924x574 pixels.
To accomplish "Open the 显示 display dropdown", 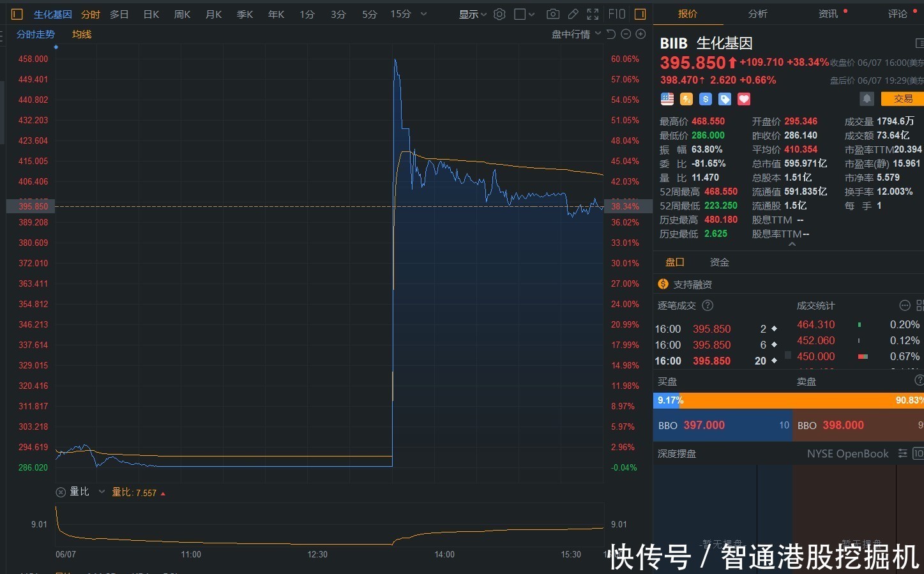I will [x=468, y=14].
